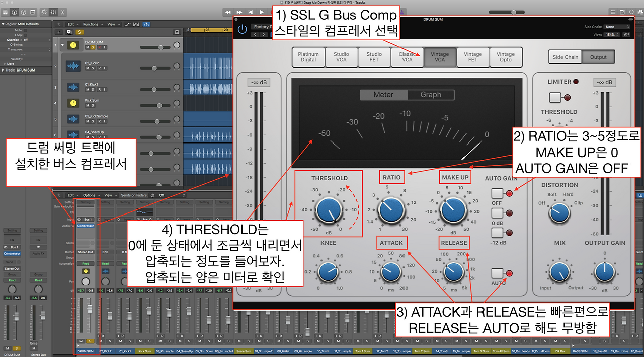Image resolution: width=644 pixels, height=357 pixels.
Task: Show the Smart Controls dial icon
Action: coord(44,12)
